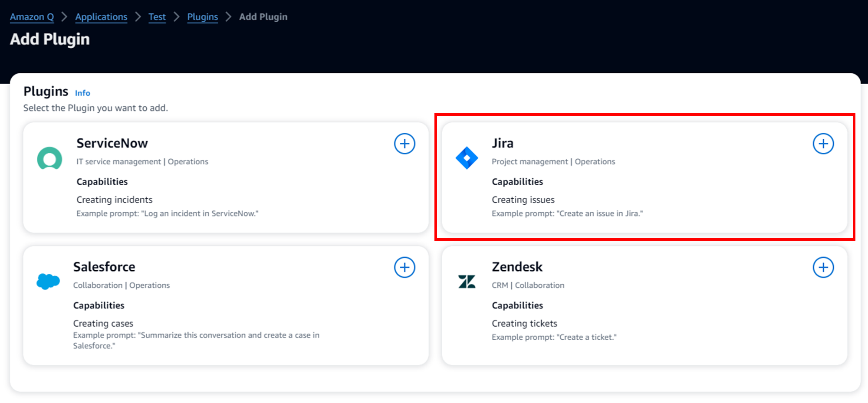Click the 'Log an incident in ServiceNow' example prompt
The image size is (868, 403).
(168, 213)
